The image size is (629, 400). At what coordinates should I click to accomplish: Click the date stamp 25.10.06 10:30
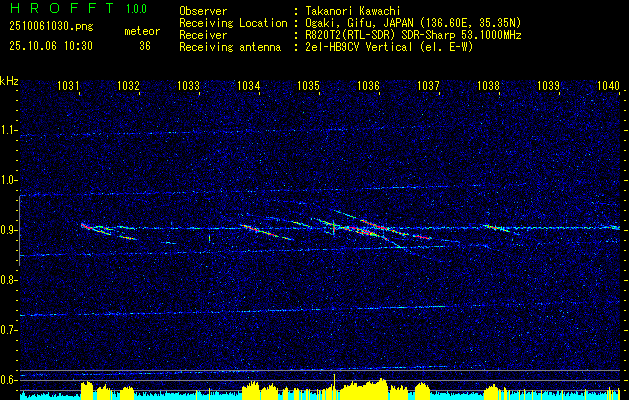51,46
